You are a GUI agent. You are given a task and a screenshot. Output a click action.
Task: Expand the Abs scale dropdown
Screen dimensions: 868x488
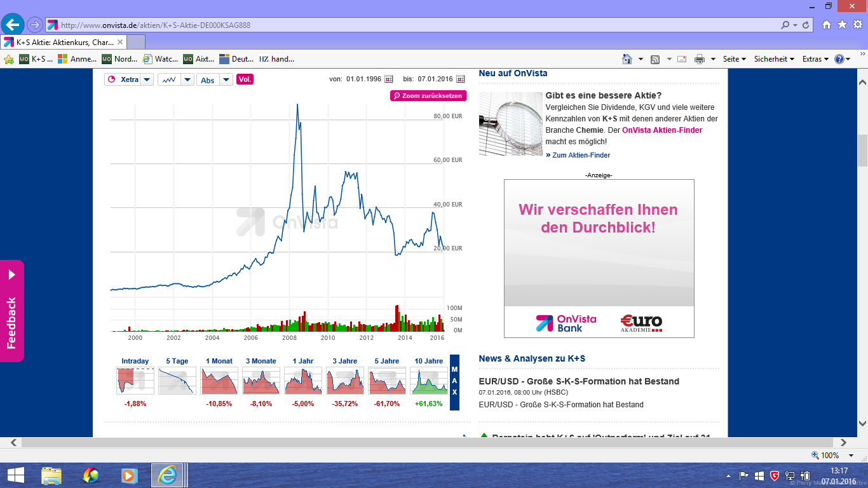pos(227,79)
